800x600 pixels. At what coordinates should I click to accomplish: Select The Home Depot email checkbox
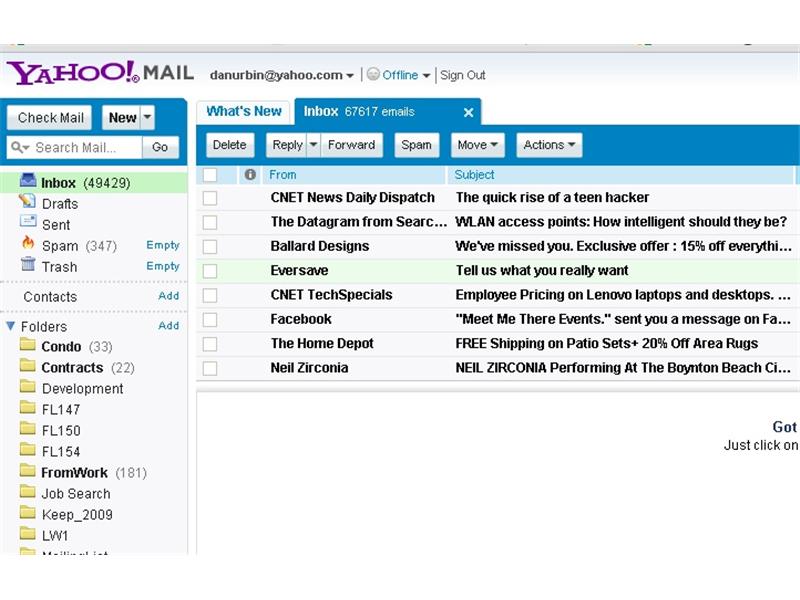(210, 344)
